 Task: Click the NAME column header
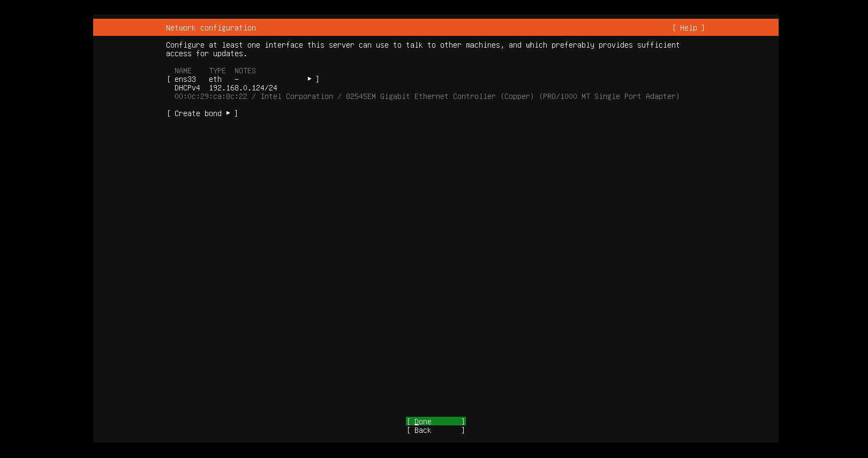tap(183, 71)
